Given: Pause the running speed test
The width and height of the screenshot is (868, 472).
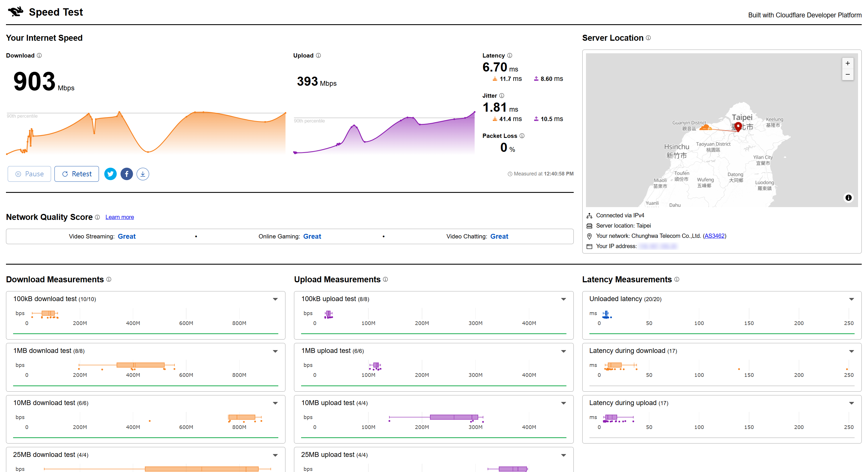Looking at the screenshot, I should (x=29, y=174).
